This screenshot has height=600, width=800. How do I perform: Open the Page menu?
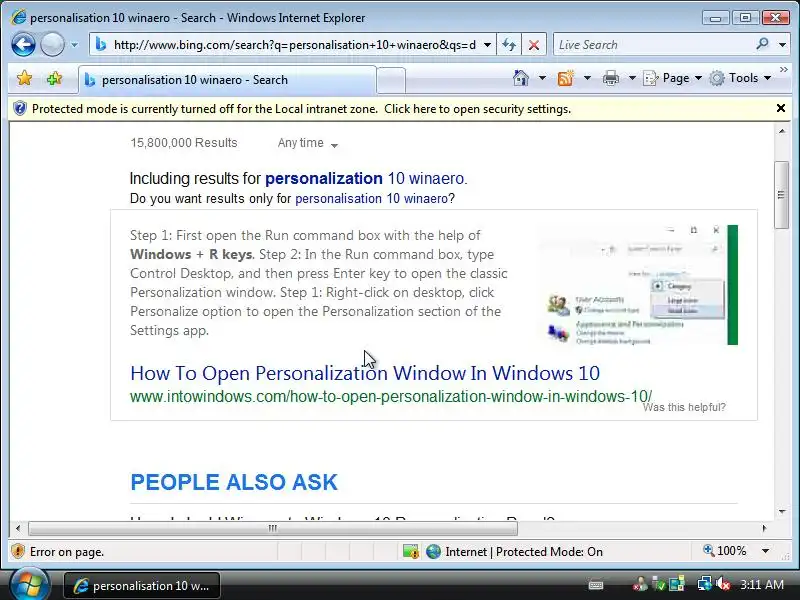[672, 78]
